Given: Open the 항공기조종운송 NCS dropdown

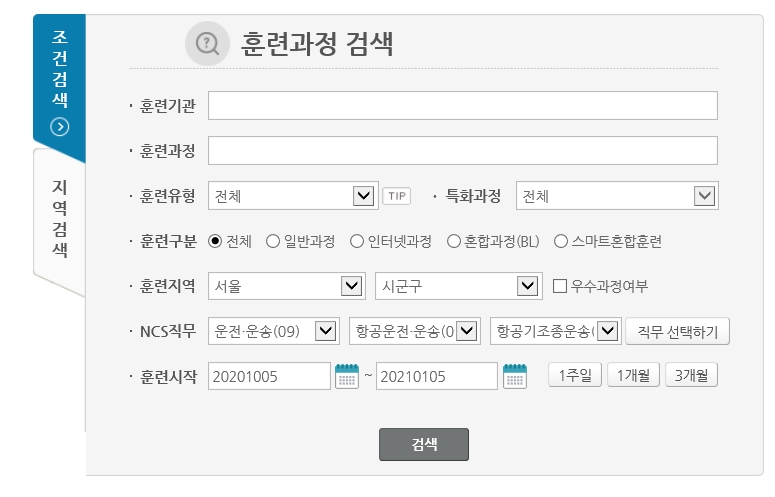Looking at the screenshot, I should 556,331.
